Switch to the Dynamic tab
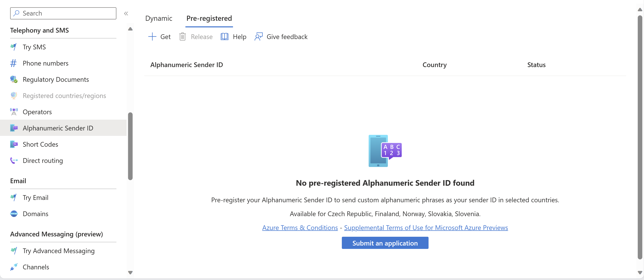 point(159,18)
